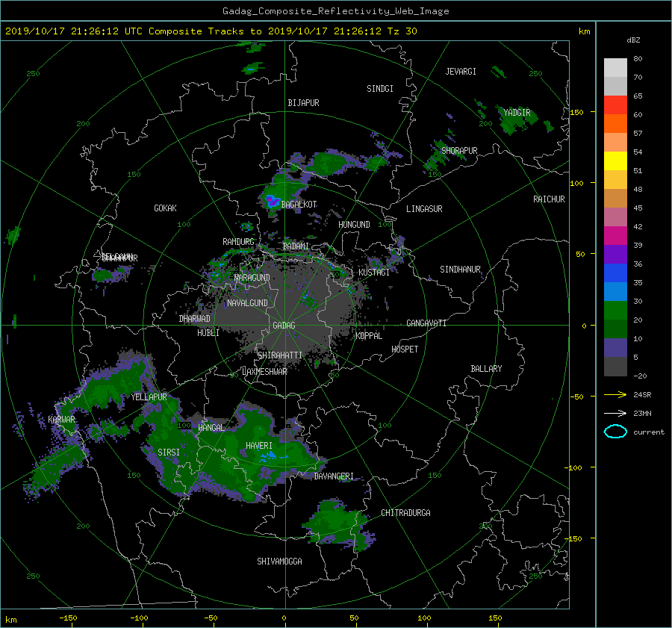Click the CHITRADURGA city label
Image resolution: width=672 pixels, height=628 pixels.
(x=405, y=513)
